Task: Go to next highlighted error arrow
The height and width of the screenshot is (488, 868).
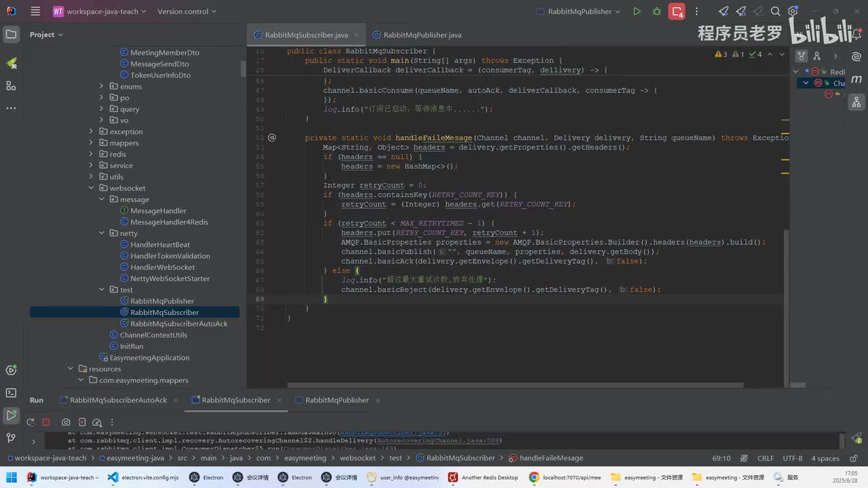Action: 783,54
